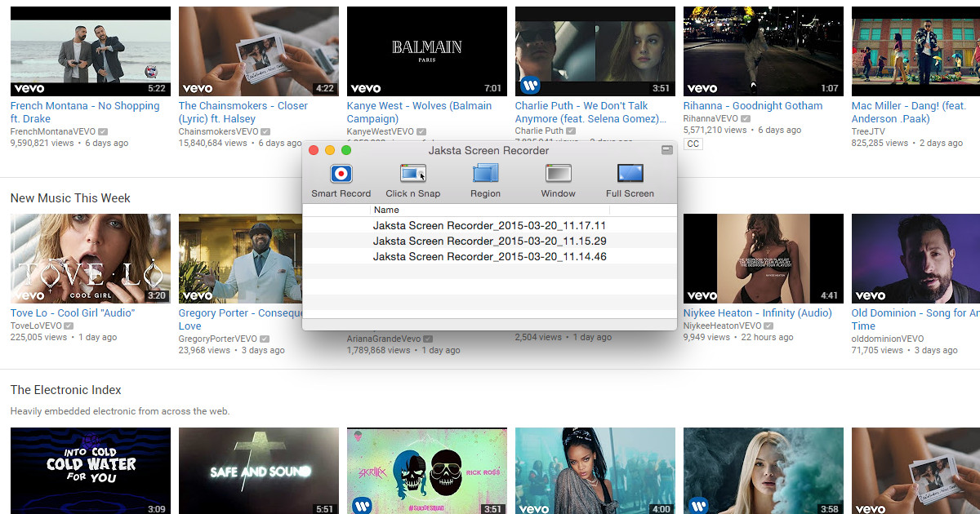Viewport: 980px width, 514px height.
Task: Open the Kanye West - Wolves title link
Action: click(x=420, y=113)
